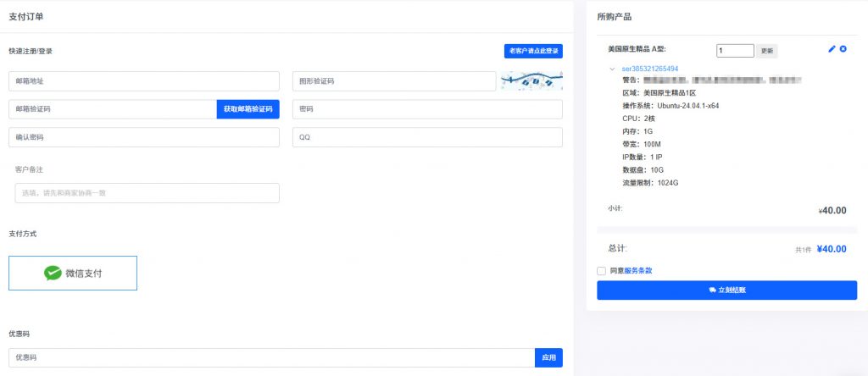Click the 带宽: 100M row
This screenshot has height=376, width=868.
(x=642, y=144)
